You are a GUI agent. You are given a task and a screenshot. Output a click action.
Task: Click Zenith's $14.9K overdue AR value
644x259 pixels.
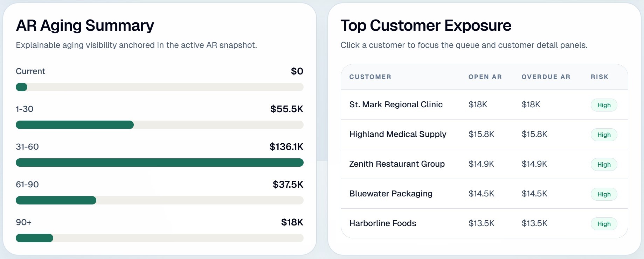click(534, 164)
